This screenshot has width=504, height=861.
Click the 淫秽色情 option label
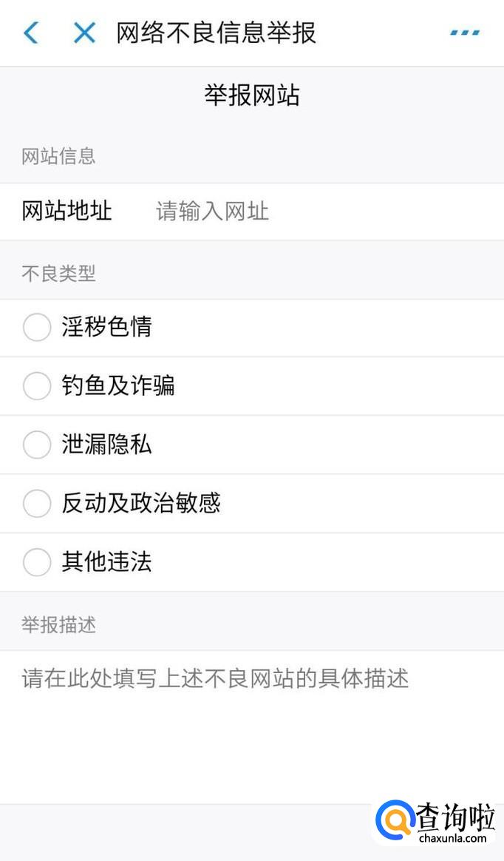coord(107,327)
